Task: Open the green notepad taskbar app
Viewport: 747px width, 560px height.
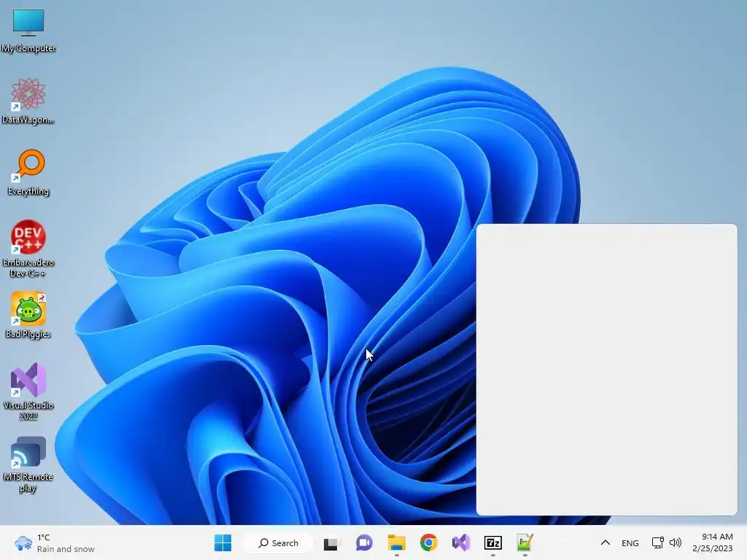Action: point(525,542)
